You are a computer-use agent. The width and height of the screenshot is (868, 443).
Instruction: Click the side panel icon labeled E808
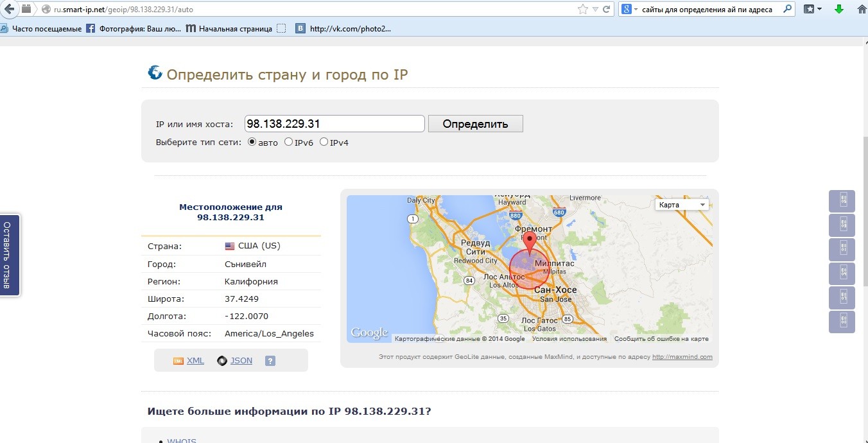[842, 322]
